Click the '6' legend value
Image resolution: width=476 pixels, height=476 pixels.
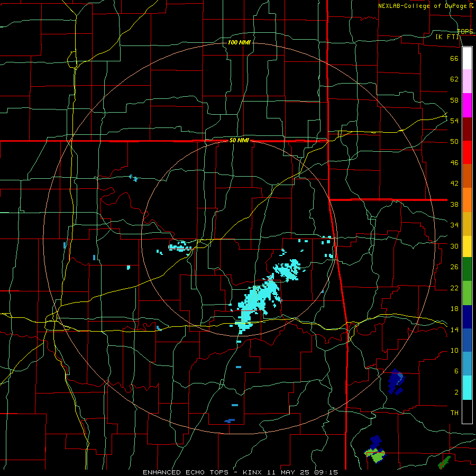(456, 371)
